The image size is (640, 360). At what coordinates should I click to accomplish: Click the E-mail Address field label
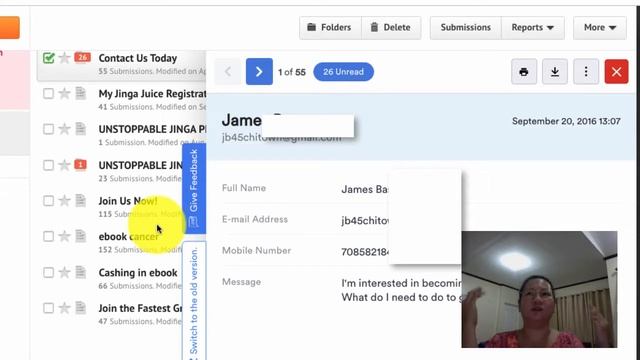click(x=255, y=219)
